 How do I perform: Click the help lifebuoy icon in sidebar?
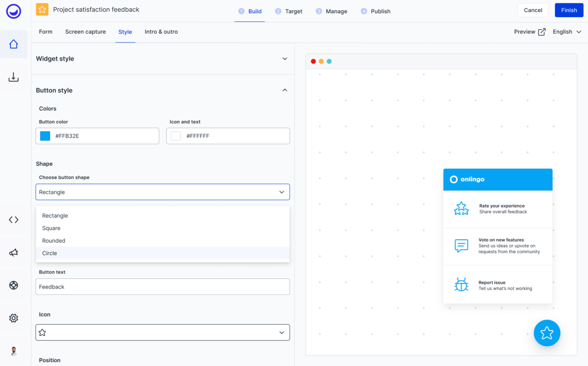(x=14, y=285)
